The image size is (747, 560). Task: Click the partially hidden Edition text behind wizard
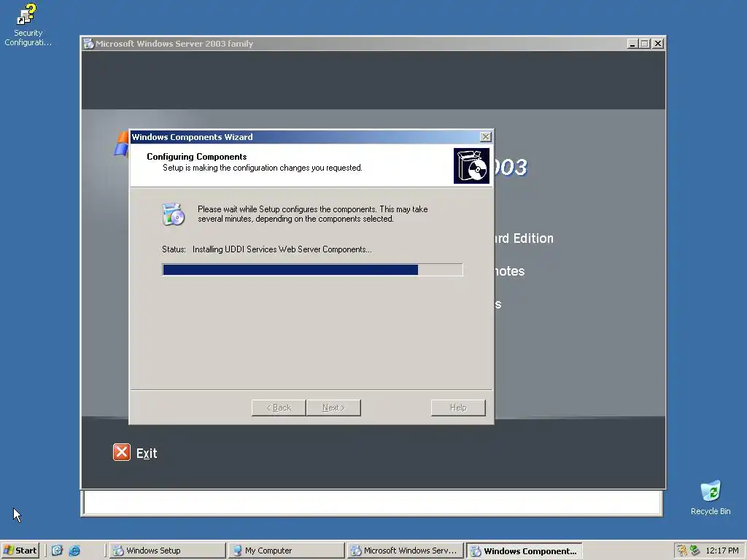524,238
